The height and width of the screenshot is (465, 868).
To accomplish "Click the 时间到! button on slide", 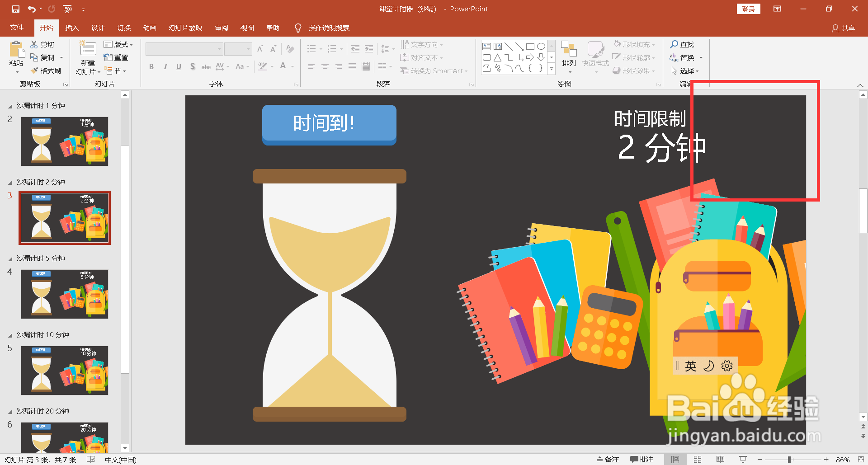I will [329, 125].
